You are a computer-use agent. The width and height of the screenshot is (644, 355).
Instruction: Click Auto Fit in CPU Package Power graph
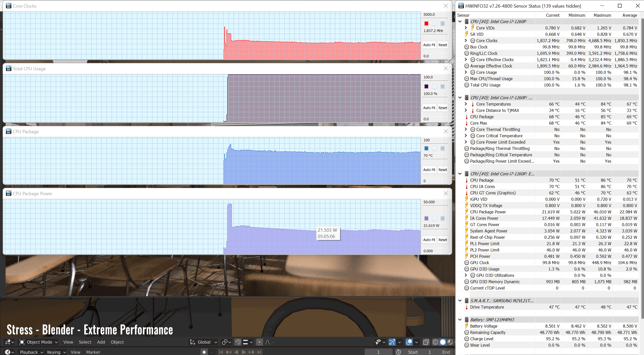pyautogui.click(x=429, y=240)
